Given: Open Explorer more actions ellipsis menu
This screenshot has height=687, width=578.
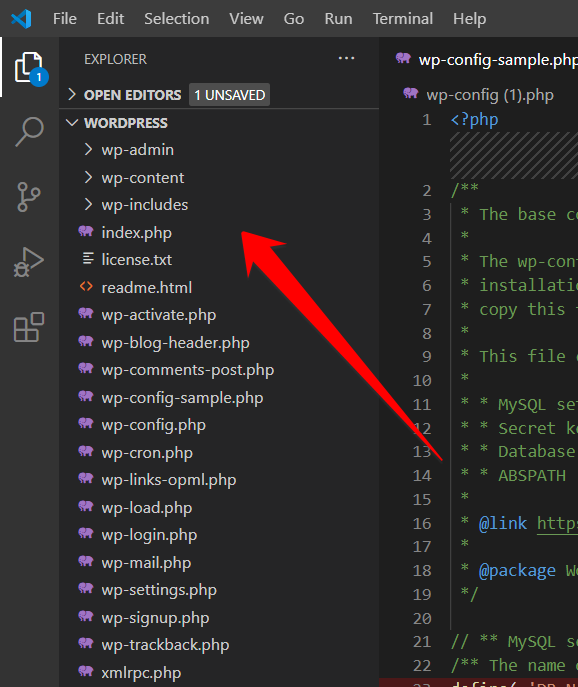Looking at the screenshot, I should coord(346,58).
